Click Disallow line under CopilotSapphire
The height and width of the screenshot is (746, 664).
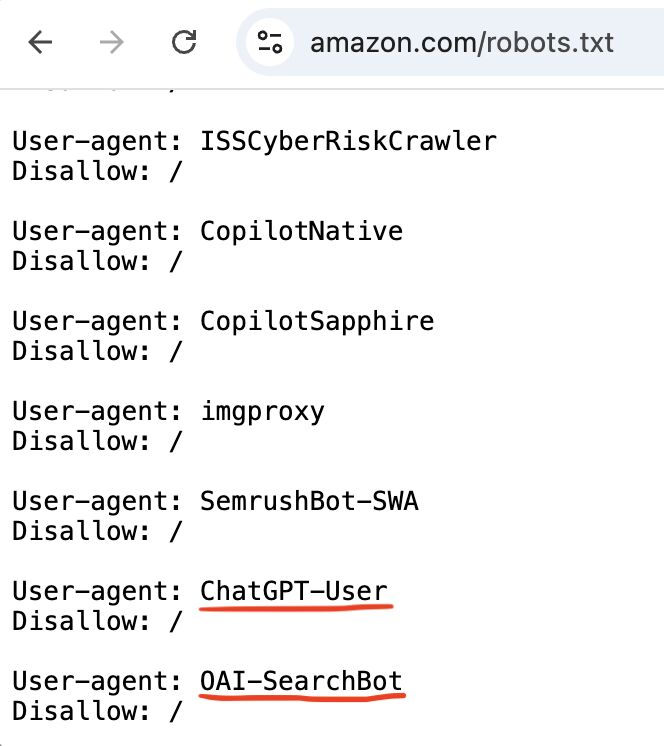tap(96, 351)
